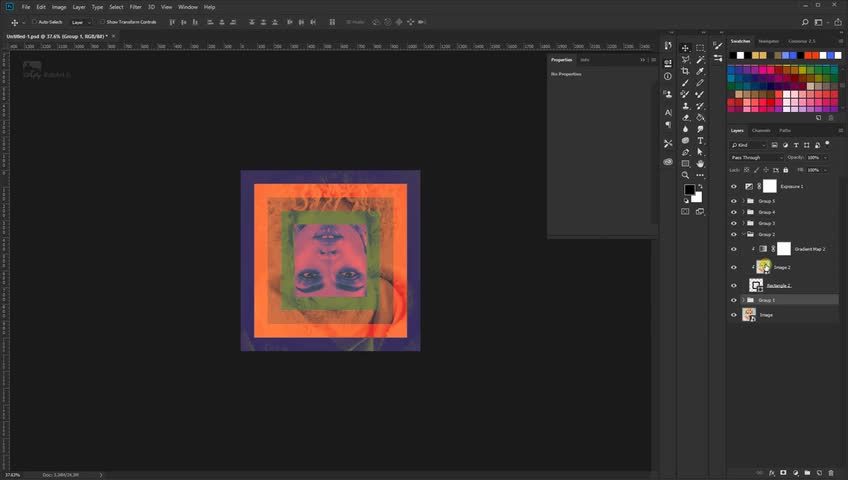848x480 pixels.
Task: Select the Pencil tool
Action: pos(700,83)
